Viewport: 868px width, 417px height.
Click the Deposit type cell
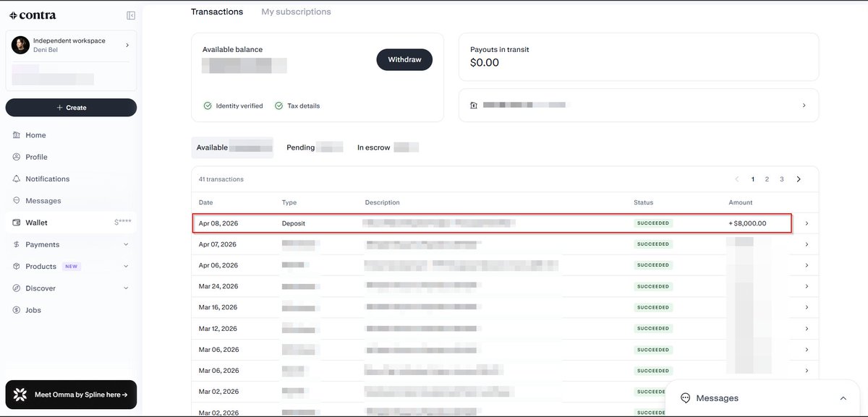(294, 223)
